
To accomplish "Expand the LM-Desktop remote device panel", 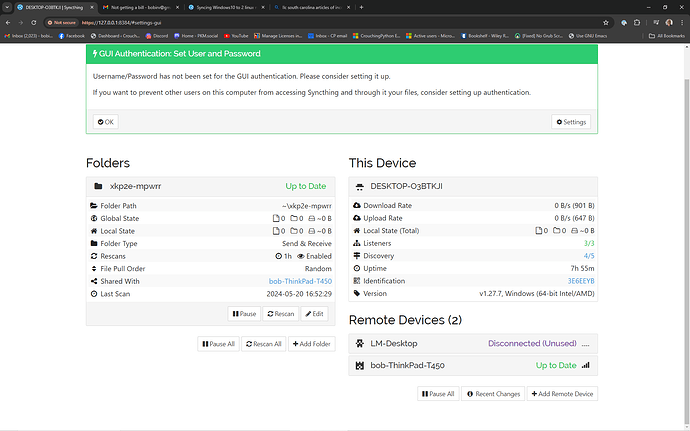I will click(473, 343).
